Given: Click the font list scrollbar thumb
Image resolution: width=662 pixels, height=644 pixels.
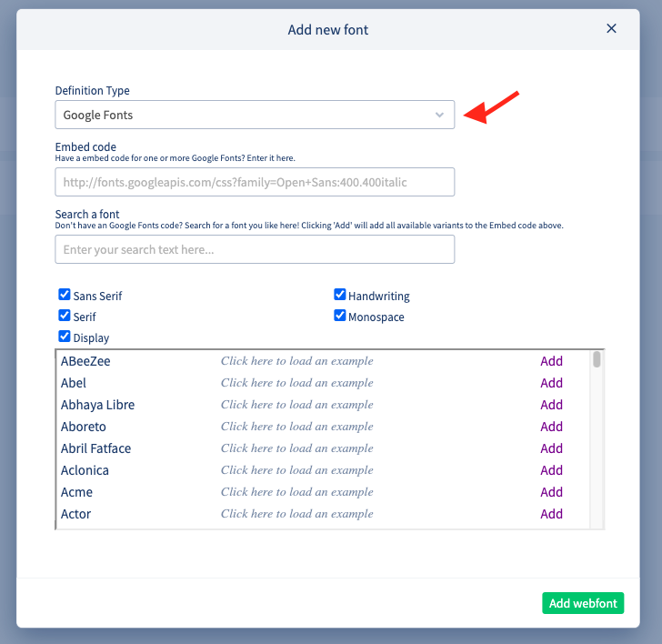Looking at the screenshot, I should (597, 359).
